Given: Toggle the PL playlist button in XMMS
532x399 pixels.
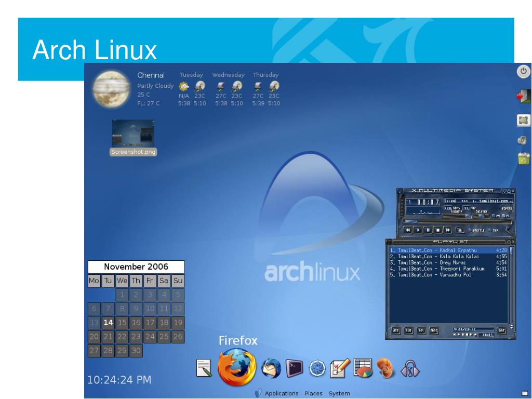Looking at the screenshot, I should (x=506, y=216).
